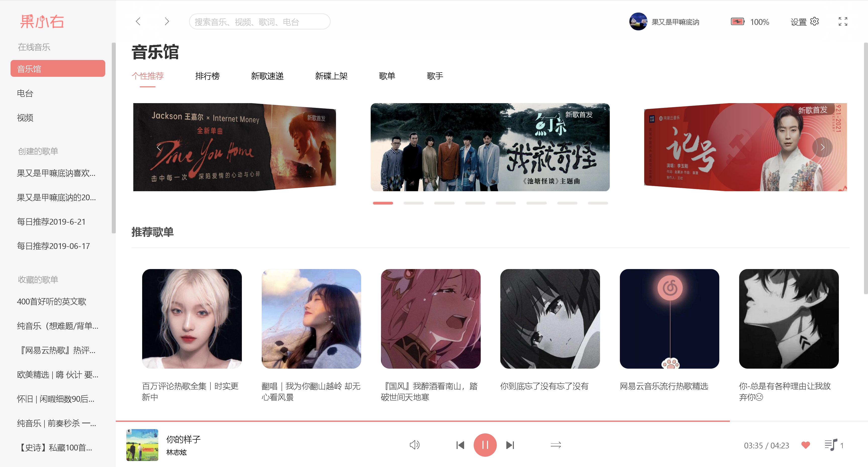Show previous banner with left chevron

(159, 147)
